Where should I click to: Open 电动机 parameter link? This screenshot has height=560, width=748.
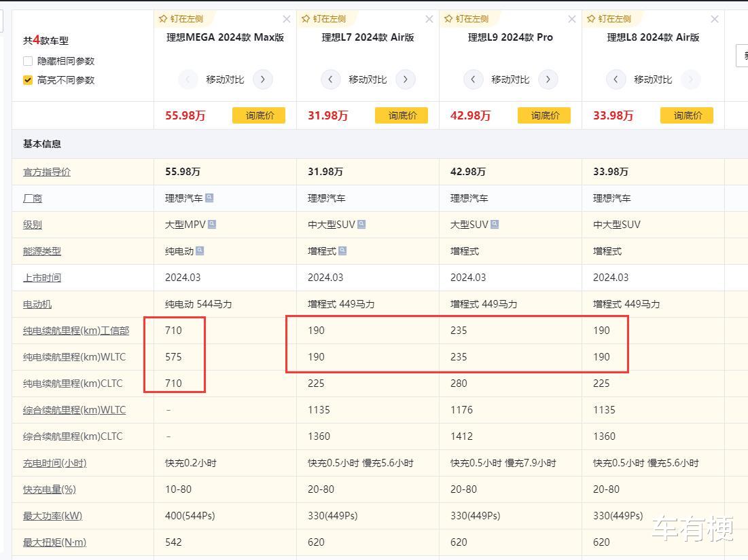37,304
